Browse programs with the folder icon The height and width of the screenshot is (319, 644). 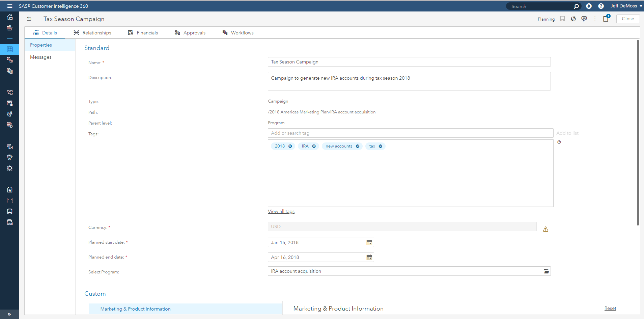click(546, 271)
